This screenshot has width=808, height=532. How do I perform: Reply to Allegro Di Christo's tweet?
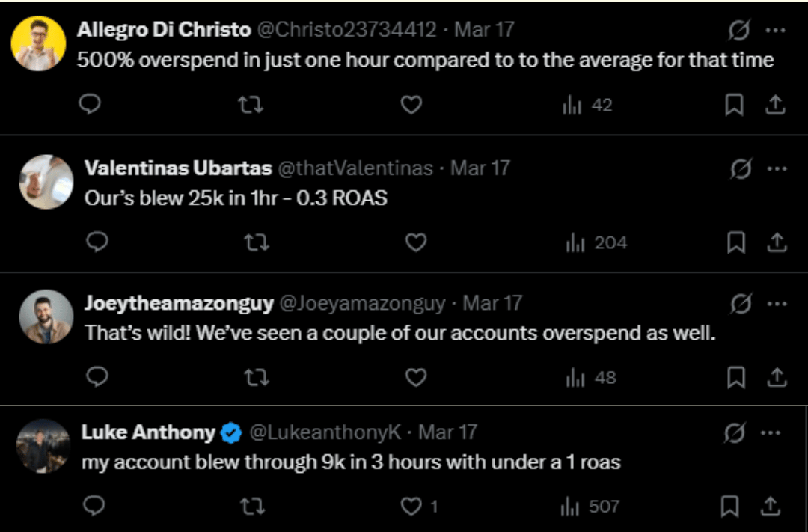pos(90,106)
